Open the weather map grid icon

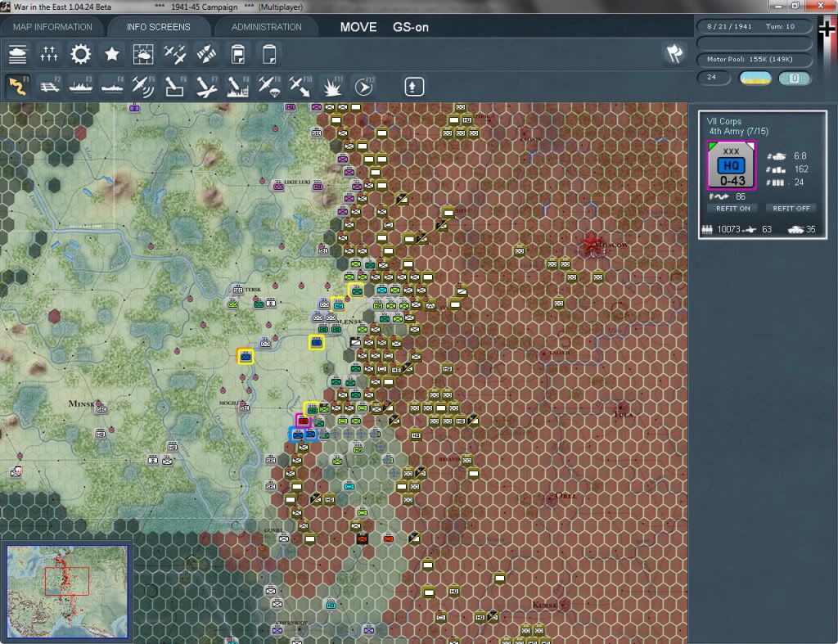point(143,54)
